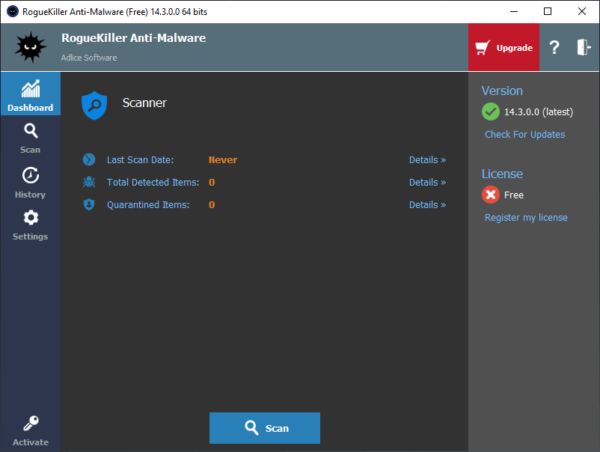Start a scan with the blue Scan button

point(264,428)
